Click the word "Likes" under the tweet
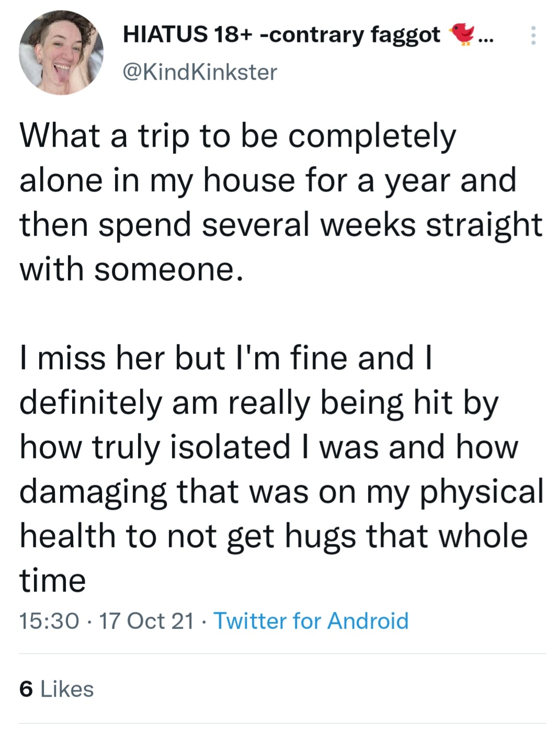Image resolution: width=560 pixels, height=741 pixels. 67,689
